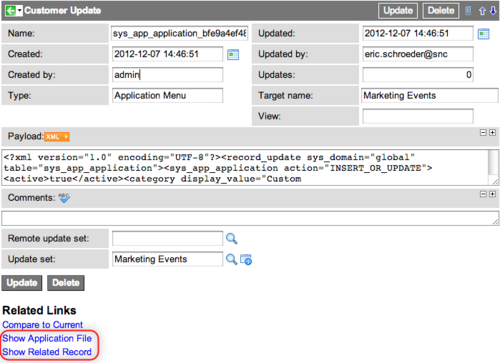This screenshot has width=500, height=363.
Task: Click the Related Links heading
Action: [x=39, y=310]
